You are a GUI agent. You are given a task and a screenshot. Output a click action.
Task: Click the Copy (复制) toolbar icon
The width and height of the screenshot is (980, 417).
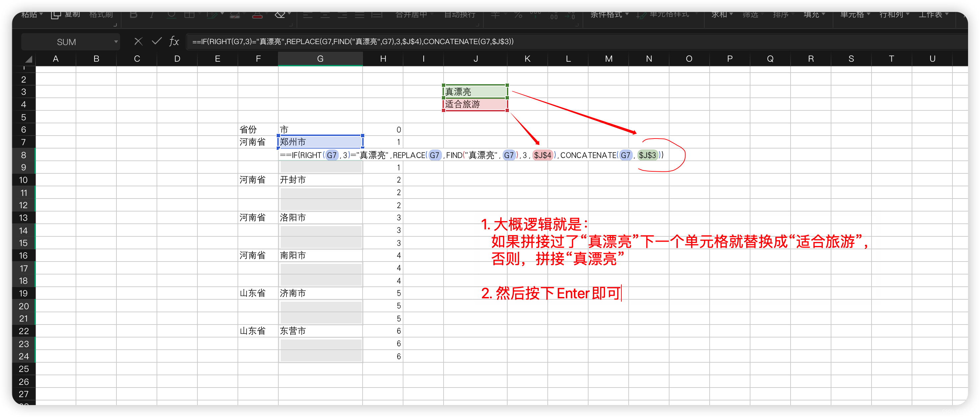(x=56, y=15)
